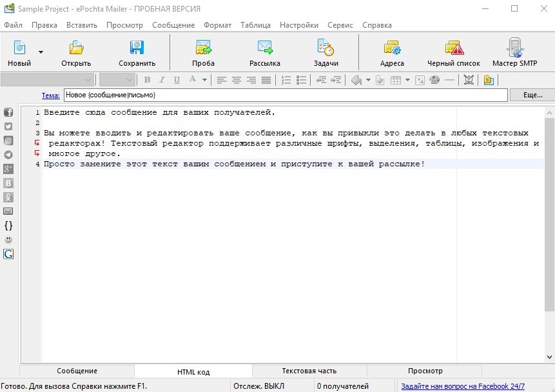Image resolution: width=555 pixels, height=392 pixels.
Task: Click the Twitter icon in sidebar
Action: pyautogui.click(x=8, y=126)
